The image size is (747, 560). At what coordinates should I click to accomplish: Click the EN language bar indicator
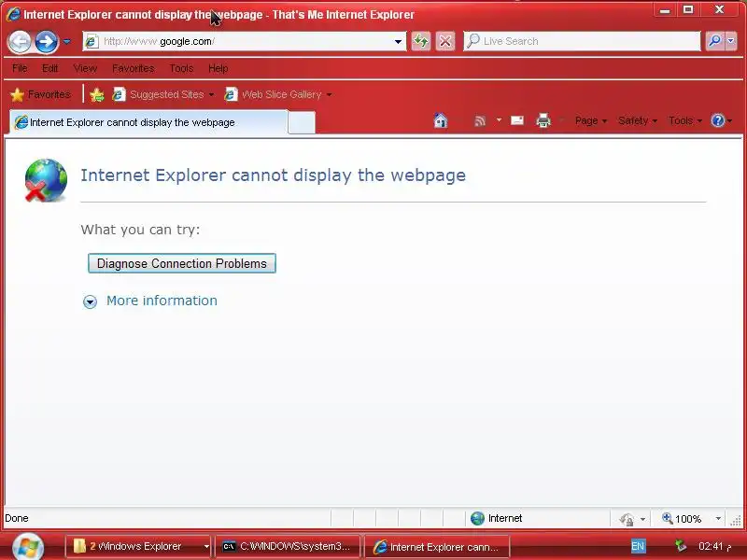[638, 546]
